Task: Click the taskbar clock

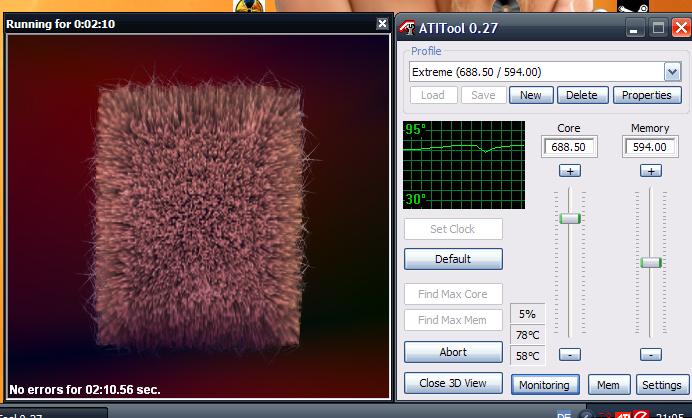Action: click(x=670, y=415)
